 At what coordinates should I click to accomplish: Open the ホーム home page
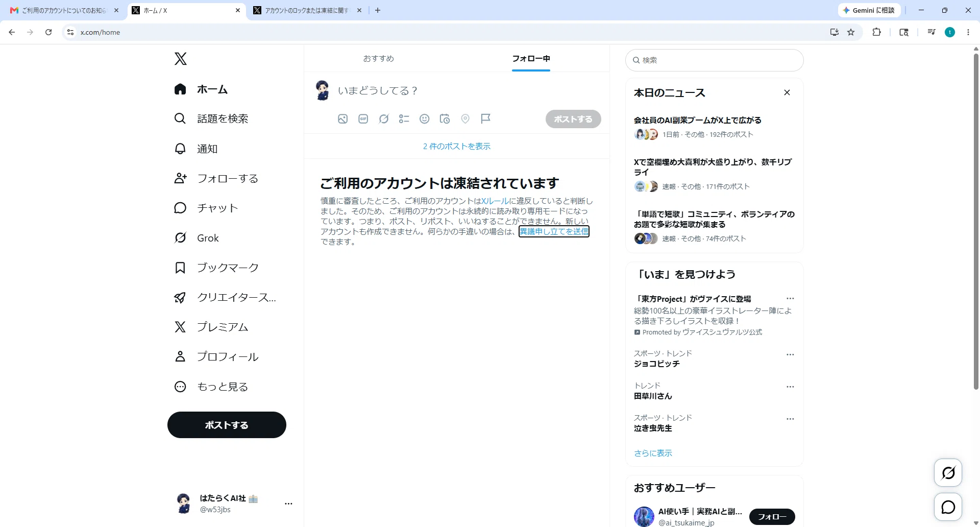coord(201,89)
